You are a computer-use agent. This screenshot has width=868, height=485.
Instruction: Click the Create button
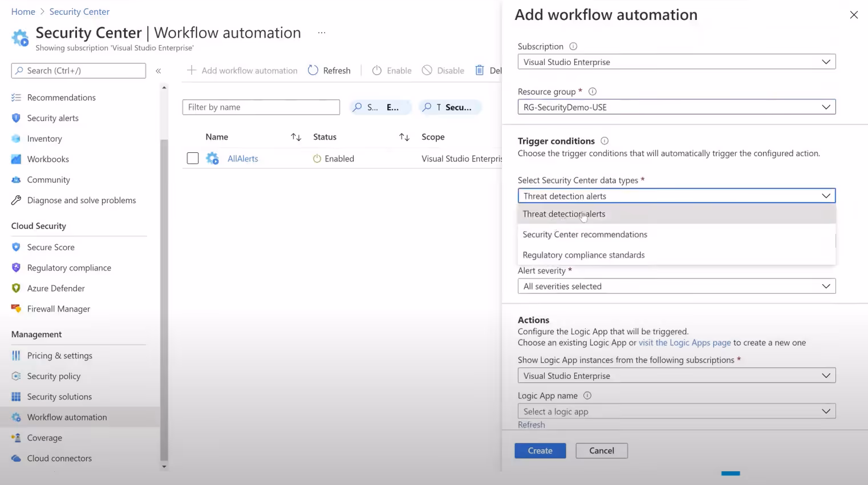[x=540, y=451]
